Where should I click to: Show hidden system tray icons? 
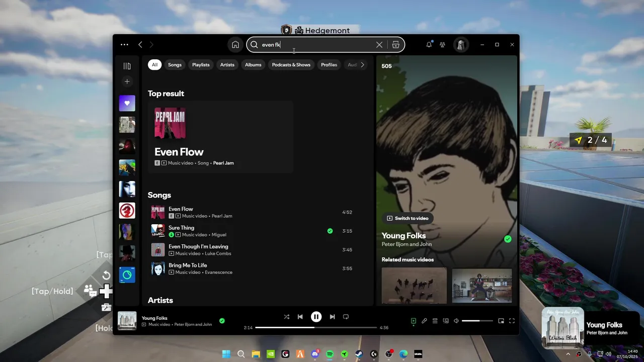(x=568, y=354)
